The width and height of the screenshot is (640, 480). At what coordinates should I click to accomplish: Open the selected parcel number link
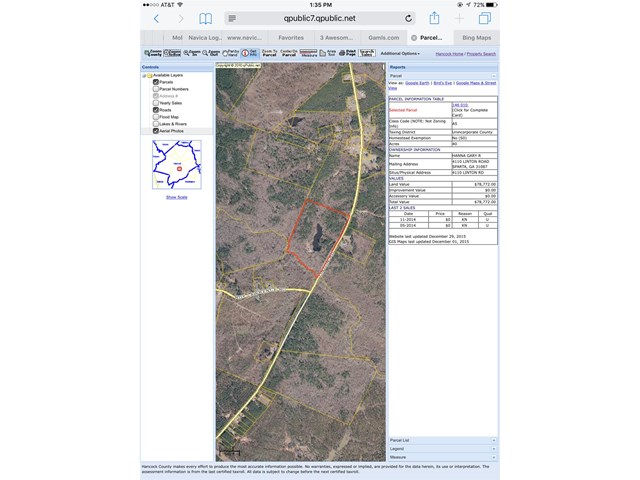pyautogui.click(x=460, y=105)
